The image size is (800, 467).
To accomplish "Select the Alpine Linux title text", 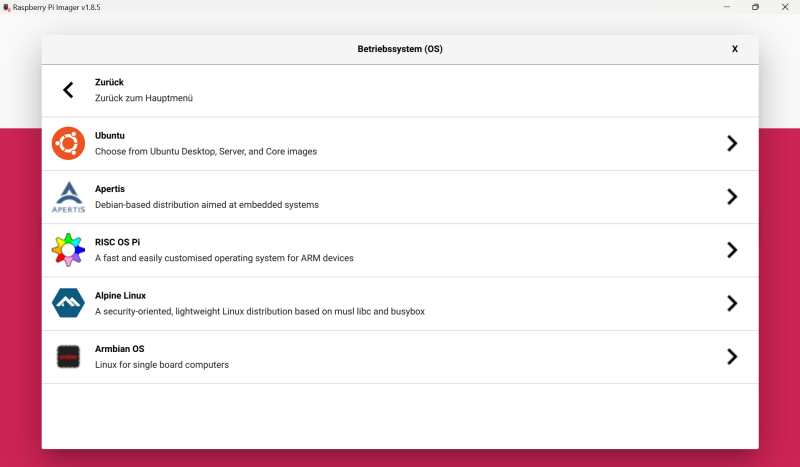I will pos(120,296).
